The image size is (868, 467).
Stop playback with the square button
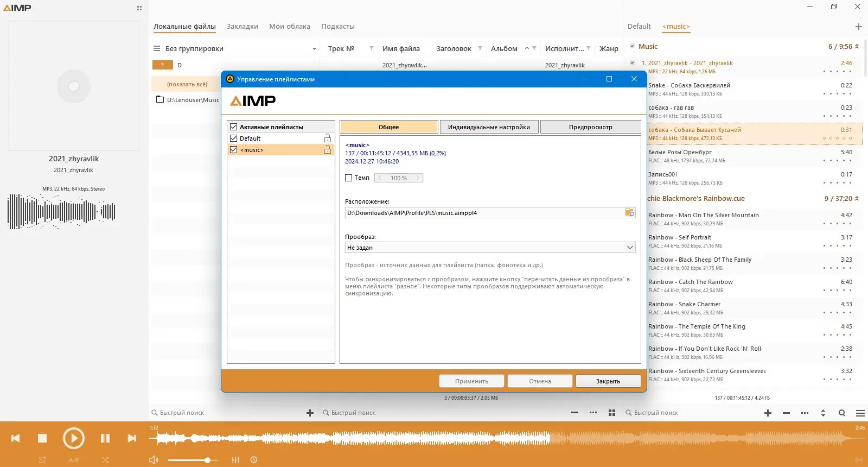coord(42,438)
